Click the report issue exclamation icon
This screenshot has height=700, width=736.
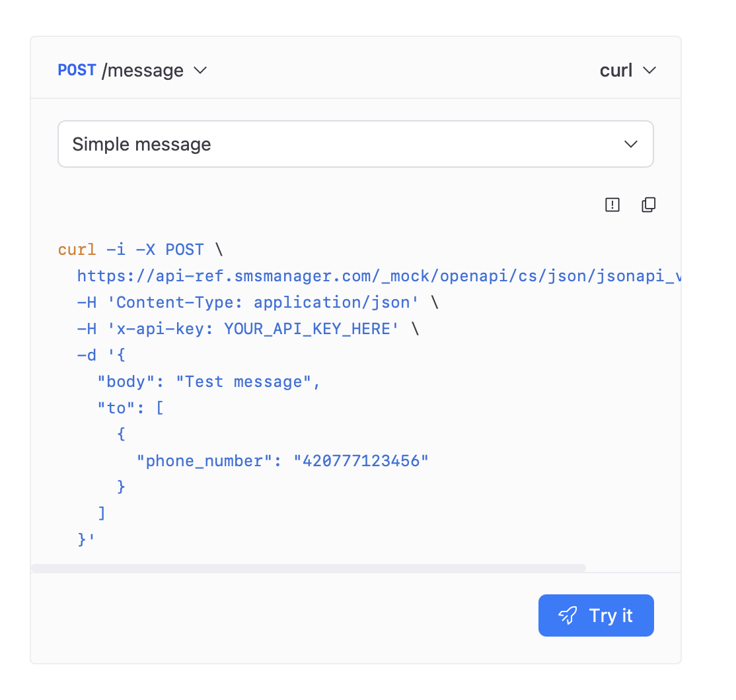coord(612,205)
